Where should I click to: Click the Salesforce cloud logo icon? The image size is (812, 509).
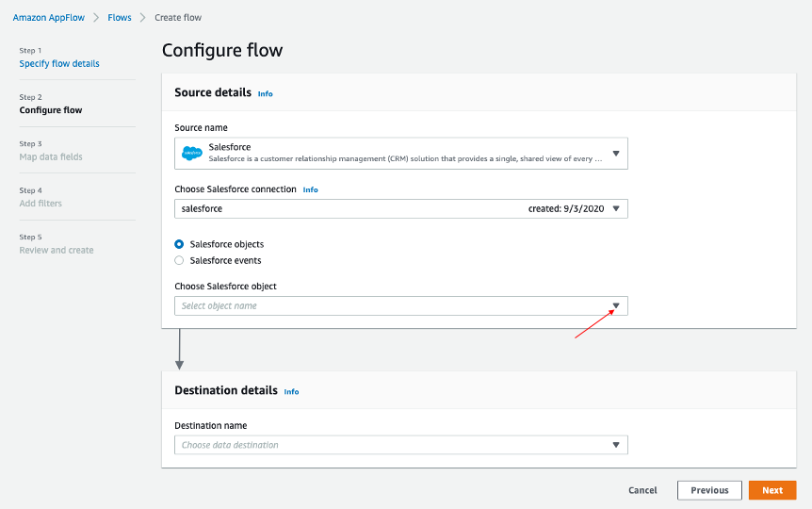click(192, 153)
